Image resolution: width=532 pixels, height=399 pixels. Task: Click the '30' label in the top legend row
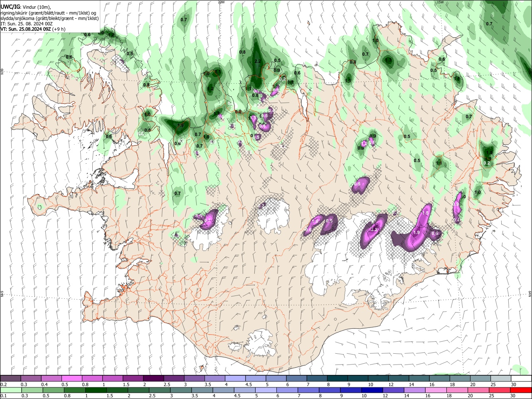[514, 384]
